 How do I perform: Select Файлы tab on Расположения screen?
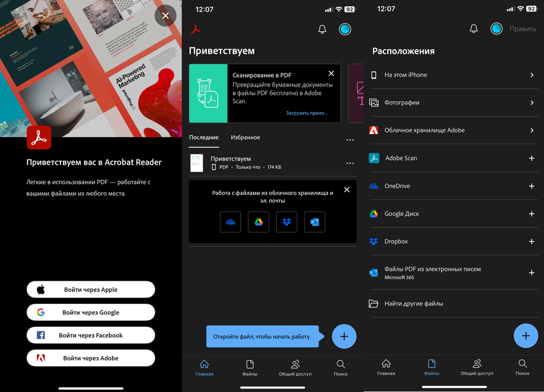click(432, 367)
